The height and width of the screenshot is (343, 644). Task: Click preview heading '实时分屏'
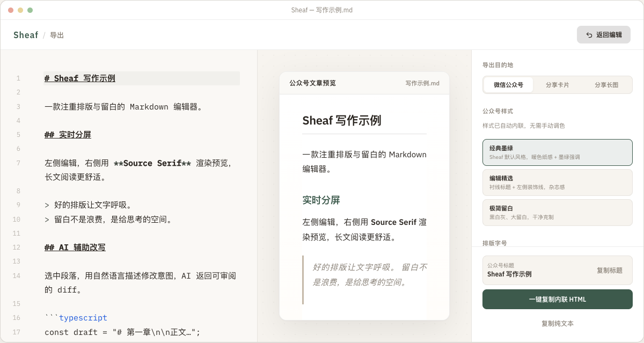(x=321, y=200)
